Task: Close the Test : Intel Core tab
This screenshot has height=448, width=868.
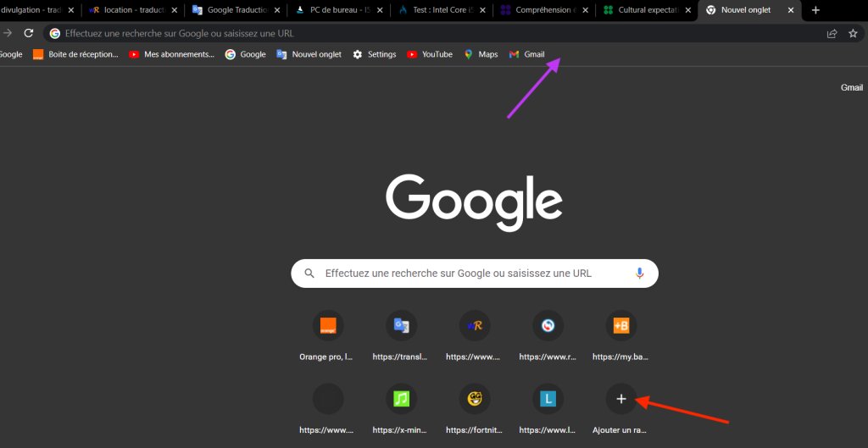Action: [x=482, y=10]
